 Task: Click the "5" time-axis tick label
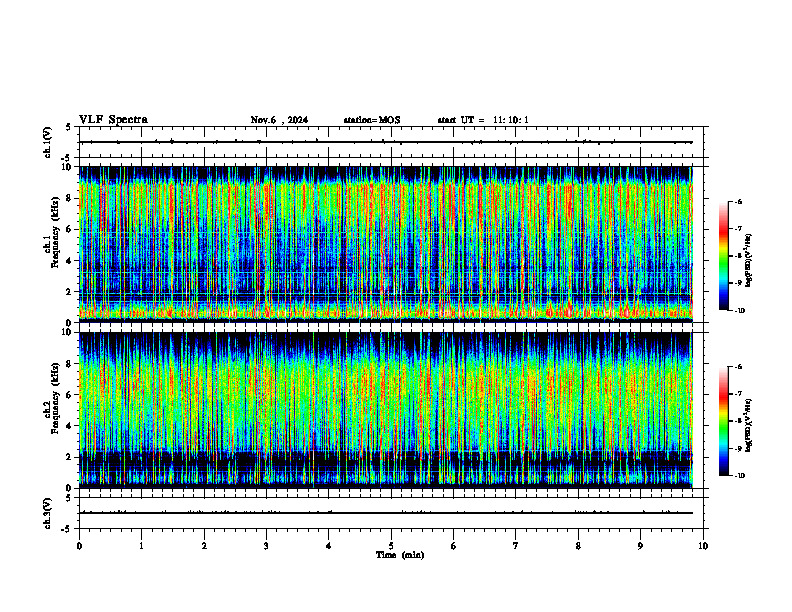point(391,546)
